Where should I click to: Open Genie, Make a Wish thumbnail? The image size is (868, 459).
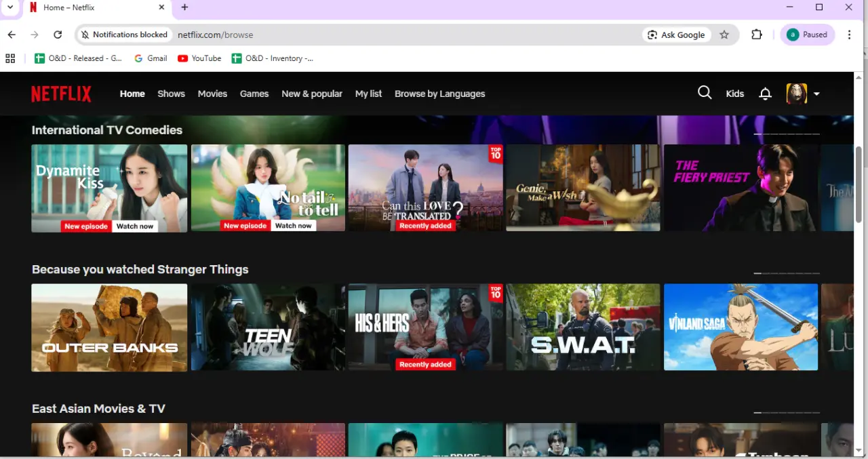coord(583,188)
